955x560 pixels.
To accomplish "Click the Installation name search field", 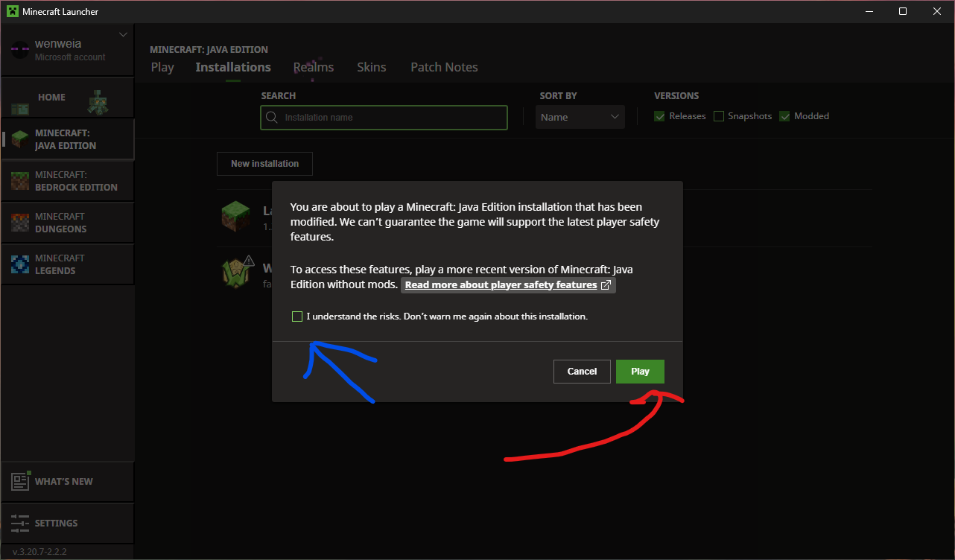I will [383, 118].
